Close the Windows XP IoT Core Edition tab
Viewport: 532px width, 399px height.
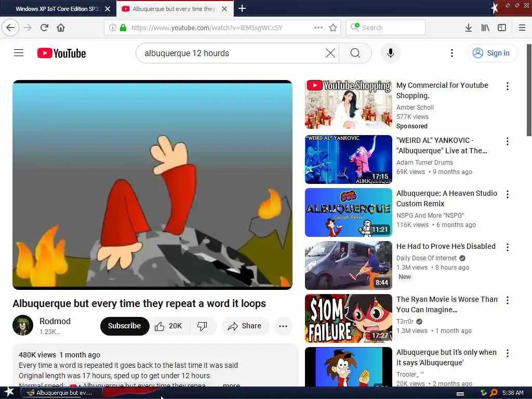pyautogui.click(x=108, y=9)
